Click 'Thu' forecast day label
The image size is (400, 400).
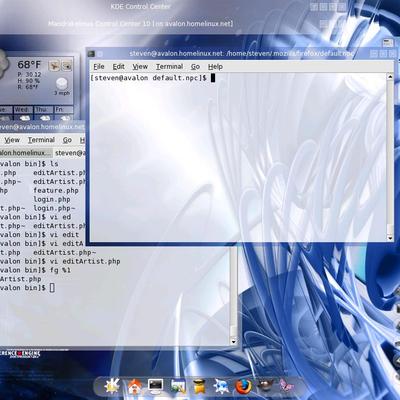[x=42, y=109]
